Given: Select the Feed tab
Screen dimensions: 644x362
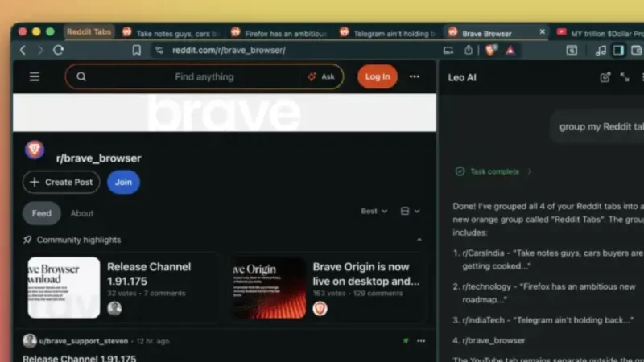Looking at the screenshot, I should 42,213.
